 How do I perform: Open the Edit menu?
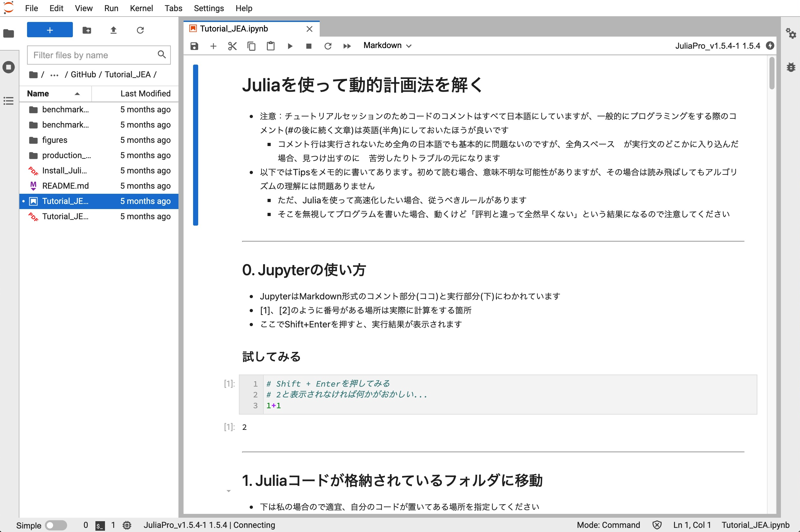tap(56, 8)
